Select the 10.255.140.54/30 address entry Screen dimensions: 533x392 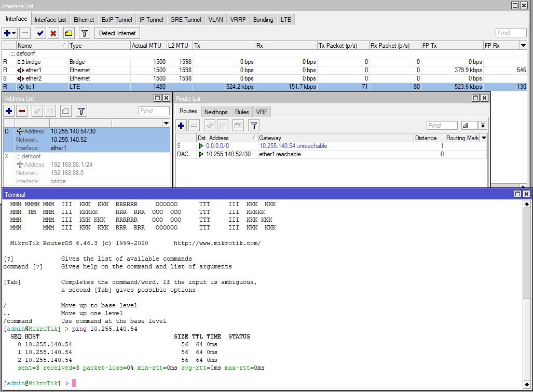click(x=87, y=140)
